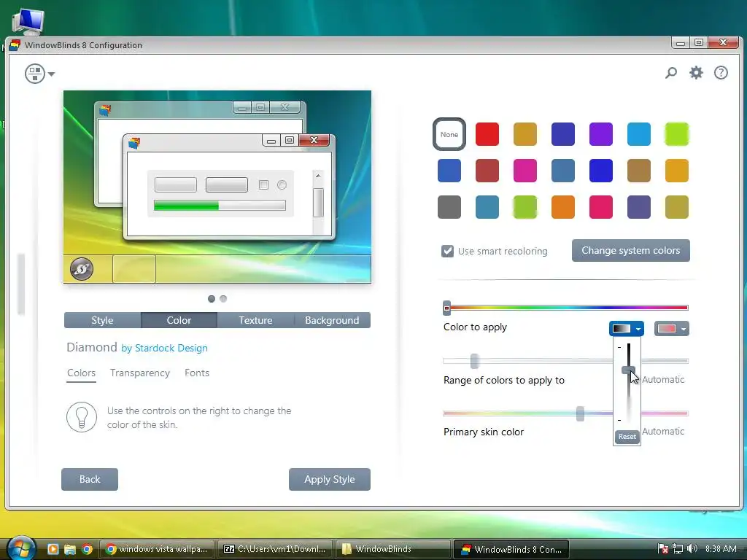This screenshot has width=747, height=560.
Task: Click the rainbow hue slider handle
Action: point(447,308)
